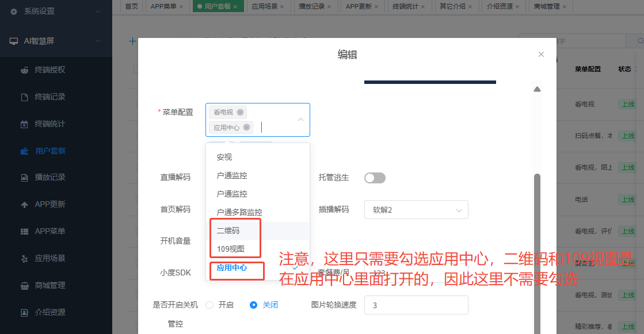Click the APP更新 upload arrow icon
Screen dimensions: 644x334
pos(24,205)
